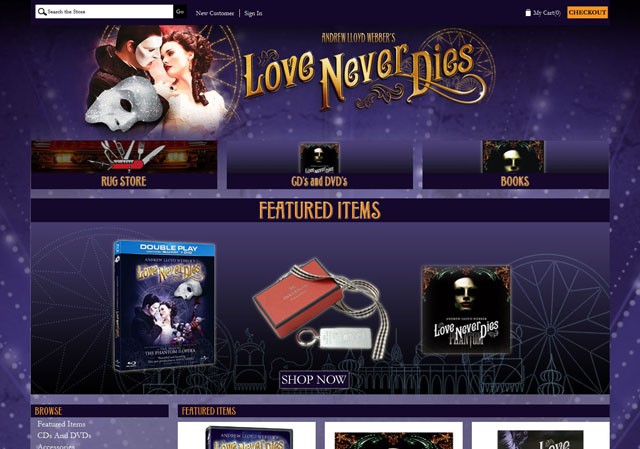Image resolution: width=640 pixels, height=449 pixels.
Task: Click the Go search button
Action: (x=180, y=12)
